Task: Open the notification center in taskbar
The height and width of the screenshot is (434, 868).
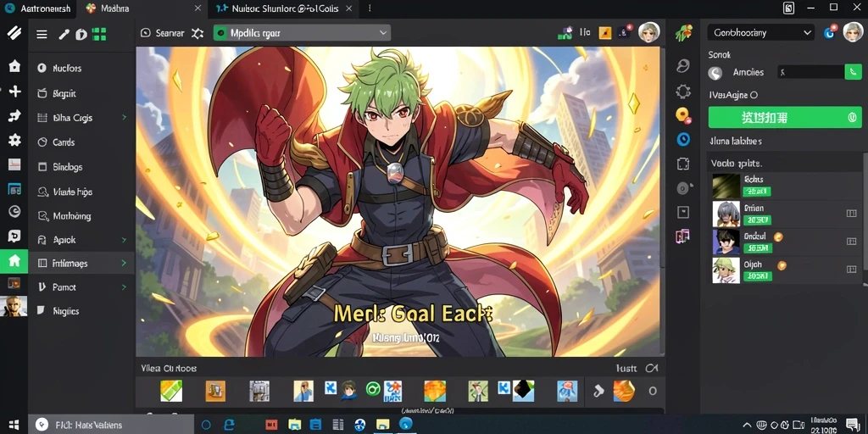Action: click(x=853, y=426)
